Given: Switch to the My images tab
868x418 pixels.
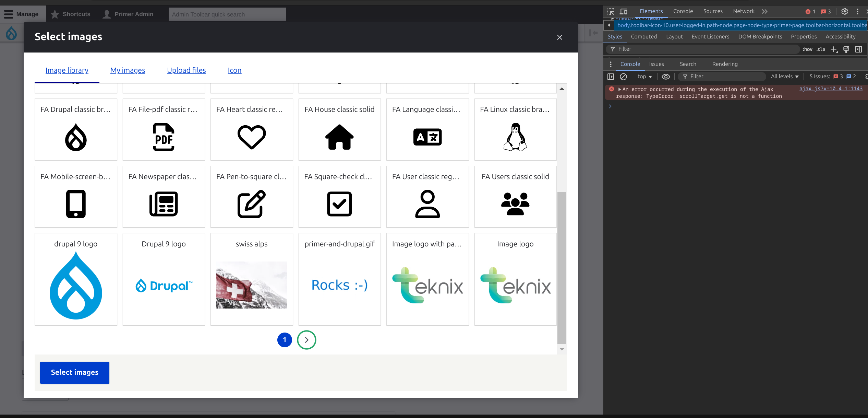Looking at the screenshot, I should point(128,70).
